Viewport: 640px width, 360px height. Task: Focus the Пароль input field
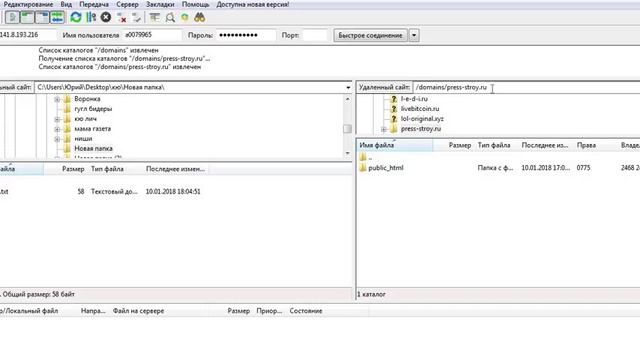tap(246, 35)
